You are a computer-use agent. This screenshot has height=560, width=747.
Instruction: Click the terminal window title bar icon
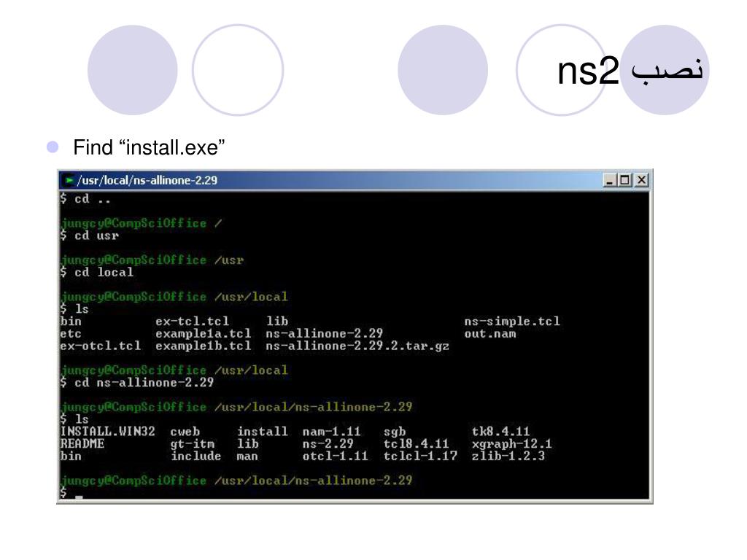click(69, 181)
